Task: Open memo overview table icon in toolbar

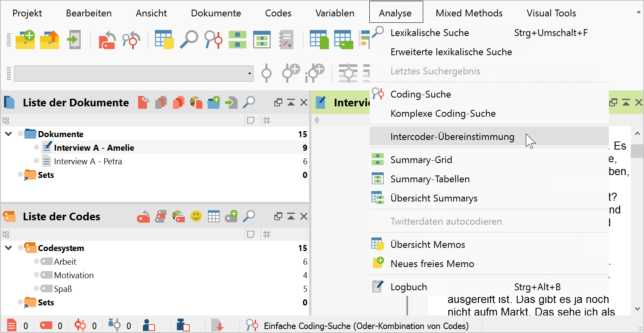Action: (164, 40)
